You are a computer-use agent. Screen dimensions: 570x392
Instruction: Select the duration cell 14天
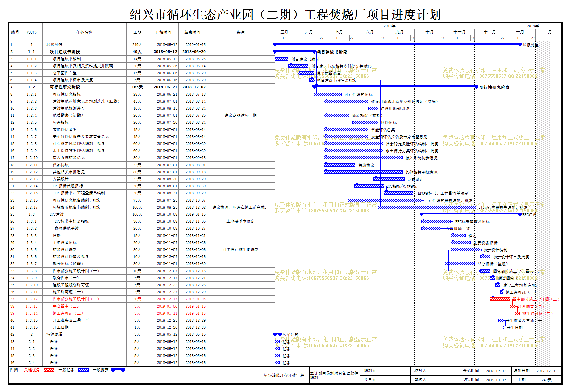click(x=137, y=59)
